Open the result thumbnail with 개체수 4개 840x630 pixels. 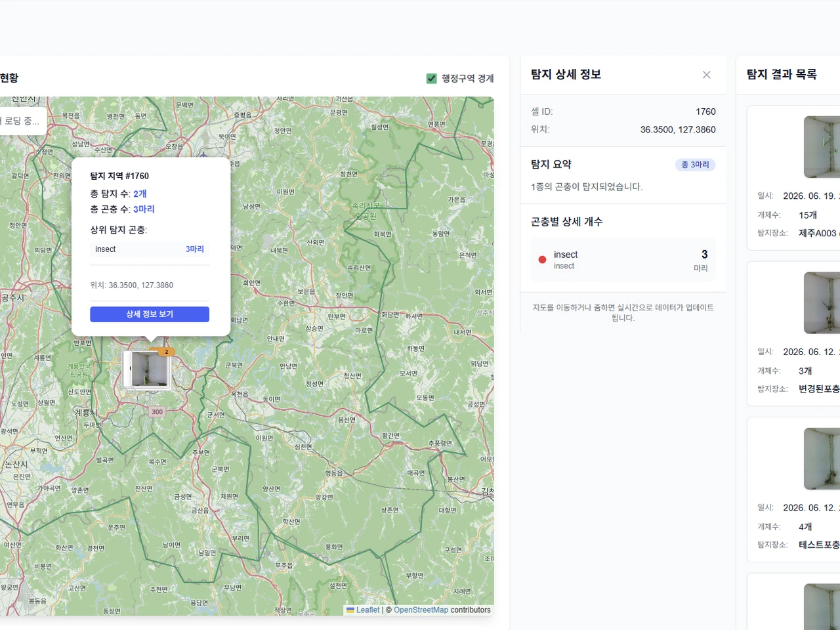[x=822, y=459]
